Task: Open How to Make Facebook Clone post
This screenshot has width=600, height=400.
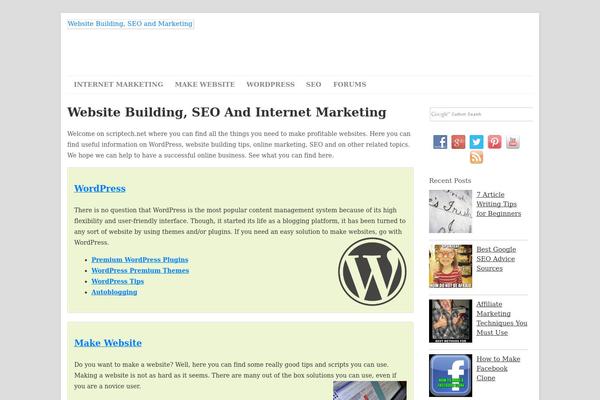Action: click(498, 368)
